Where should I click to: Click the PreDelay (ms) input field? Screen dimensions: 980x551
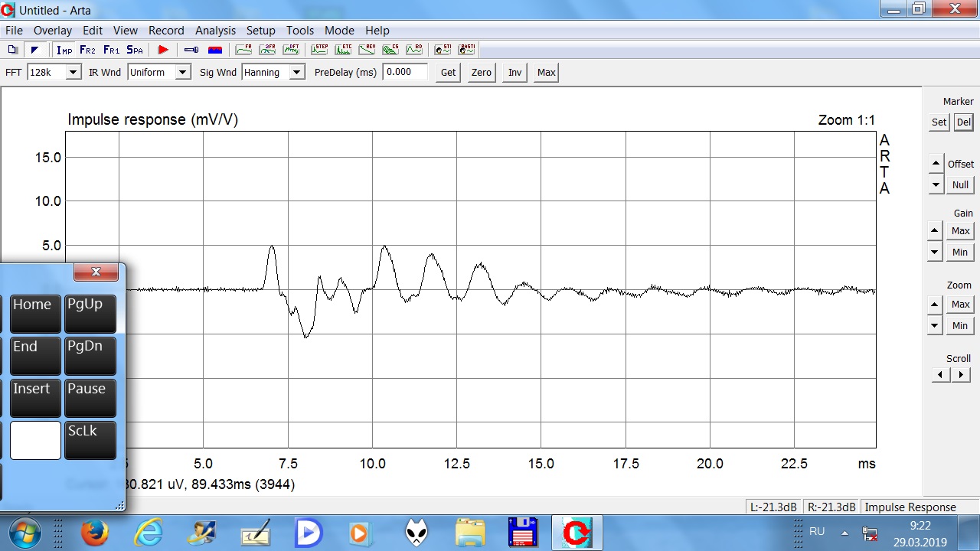[404, 72]
